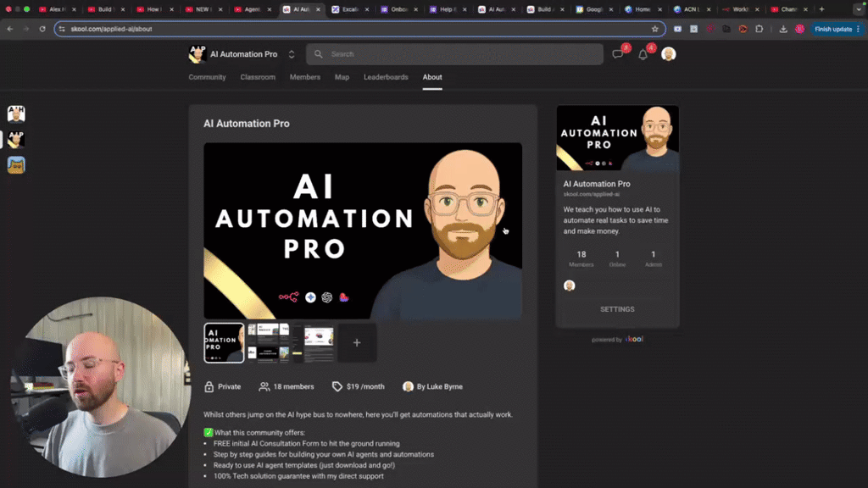This screenshot has height=488, width=868.
Task: Click the AI Automation Pro card title
Action: pos(597,184)
